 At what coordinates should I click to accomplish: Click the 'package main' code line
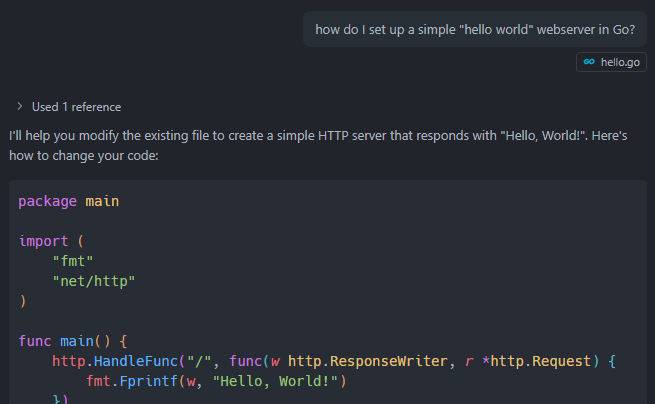[69, 201]
